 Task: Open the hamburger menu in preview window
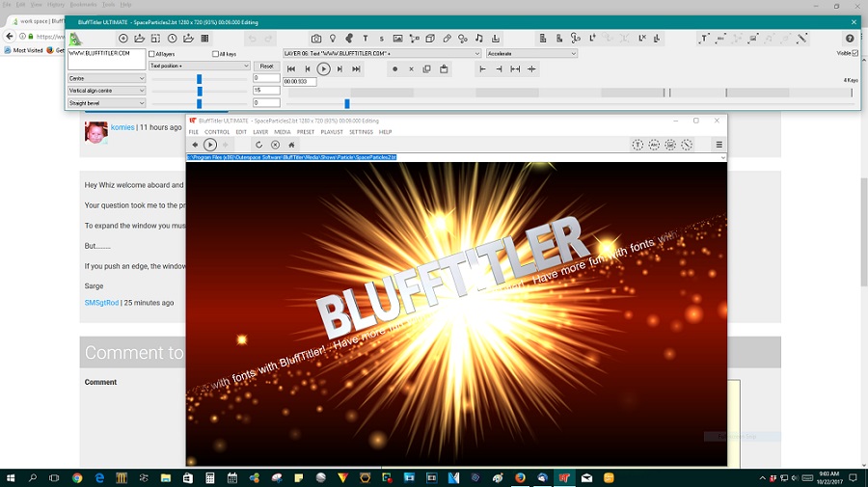tap(719, 145)
